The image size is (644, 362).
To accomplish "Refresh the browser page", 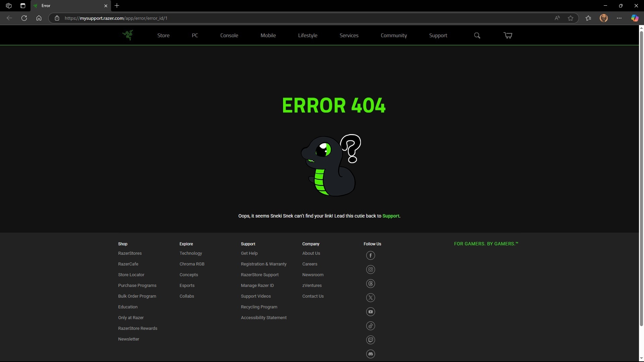I will pyautogui.click(x=24, y=18).
